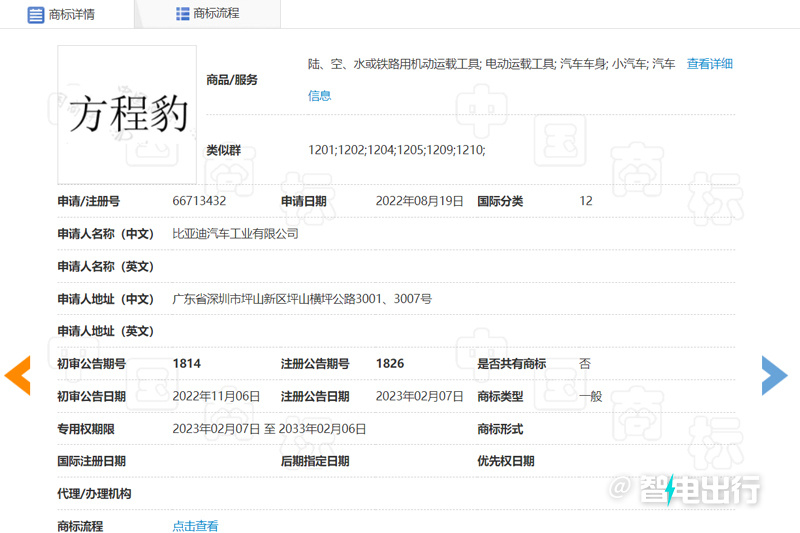Click preliminary announcement number 1814
Image resolution: width=800 pixels, height=533 pixels.
click(187, 364)
